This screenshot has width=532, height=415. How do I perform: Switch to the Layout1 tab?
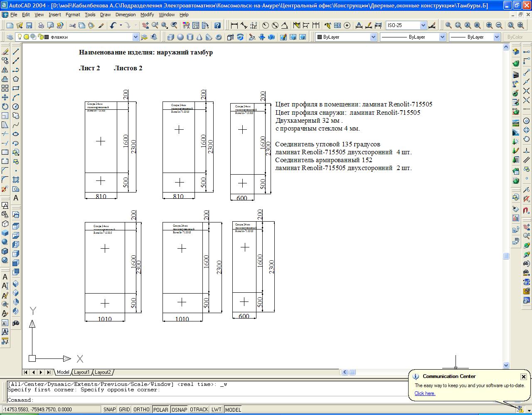tap(81, 372)
